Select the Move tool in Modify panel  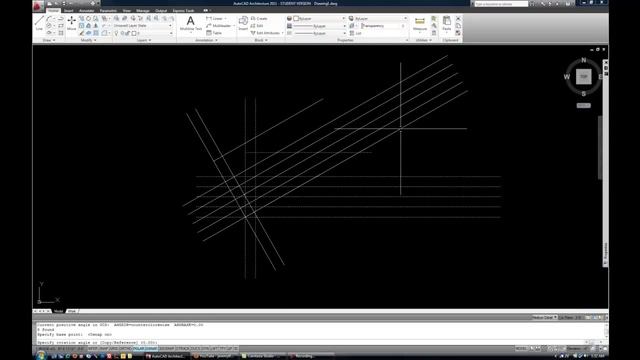point(71,23)
